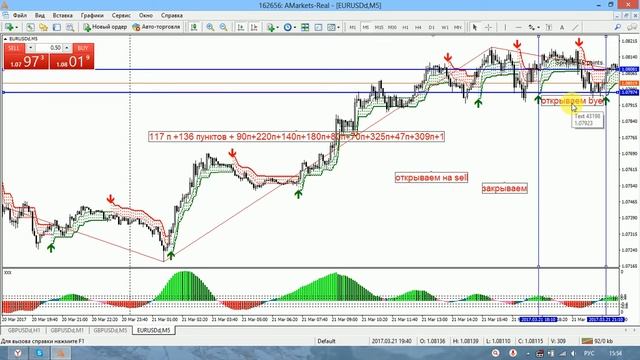Click the taskbar clock 15:56
The width and height of the screenshot is (640, 360).
coord(615,353)
